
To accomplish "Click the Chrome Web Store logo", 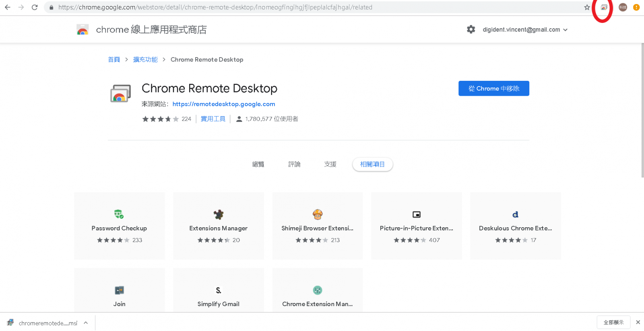I will pos(83,30).
